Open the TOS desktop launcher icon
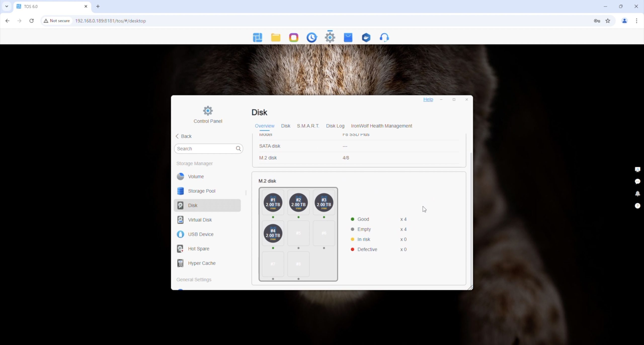The width and height of the screenshot is (644, 345). tap(257, 38)
